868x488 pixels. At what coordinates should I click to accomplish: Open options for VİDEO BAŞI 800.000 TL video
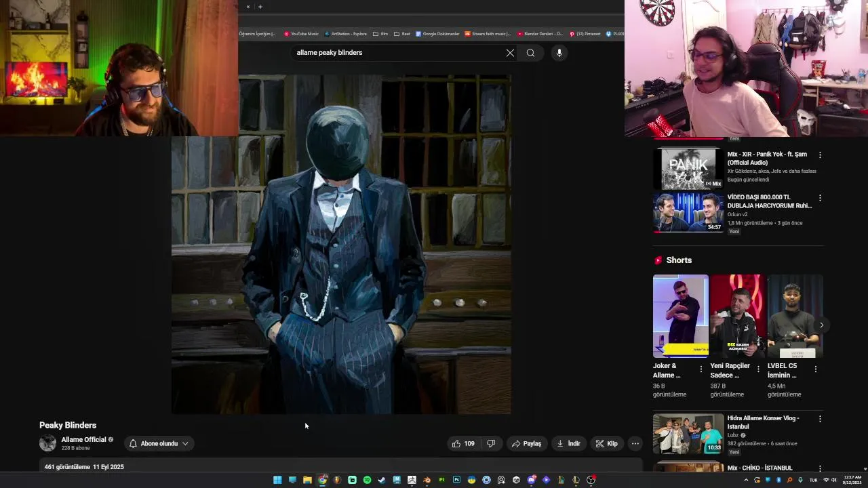pyautogui.click(x=820, y=199)
